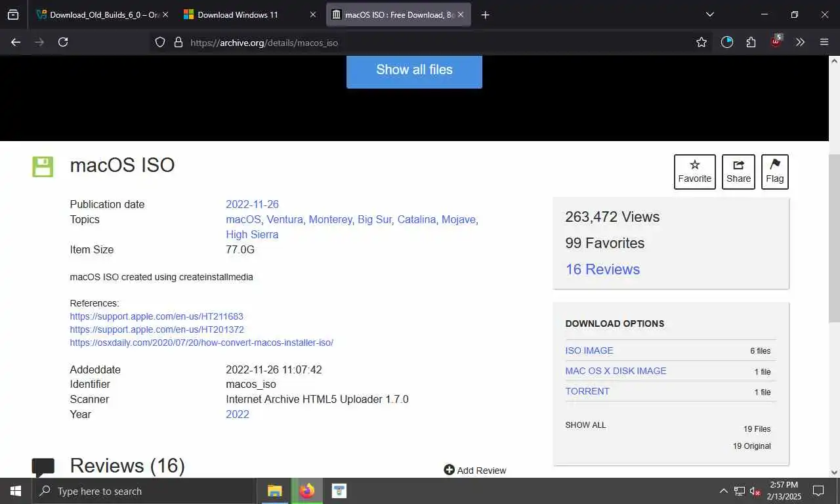The height and width of the screenshot is (504, 840).
Task: Open Apple support HT201372 reference link
Action: pyautogui.click(x=157, y=329)
